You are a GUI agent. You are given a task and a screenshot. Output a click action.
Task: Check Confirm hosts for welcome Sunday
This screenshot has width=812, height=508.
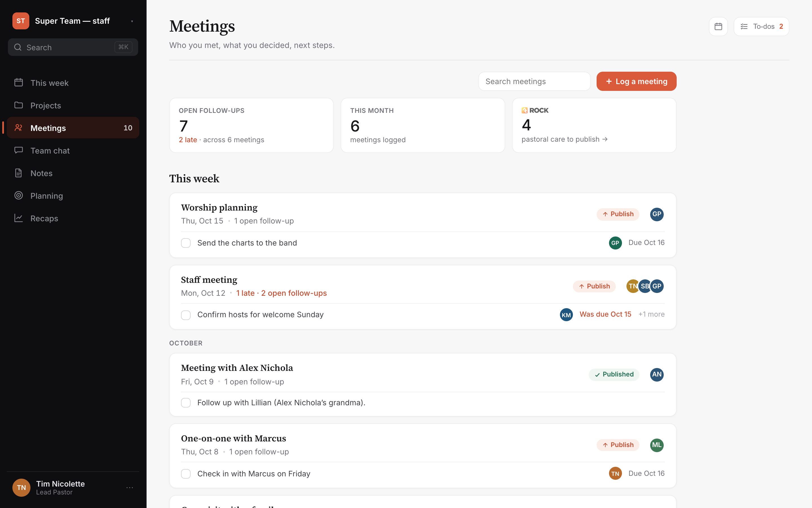186,315
